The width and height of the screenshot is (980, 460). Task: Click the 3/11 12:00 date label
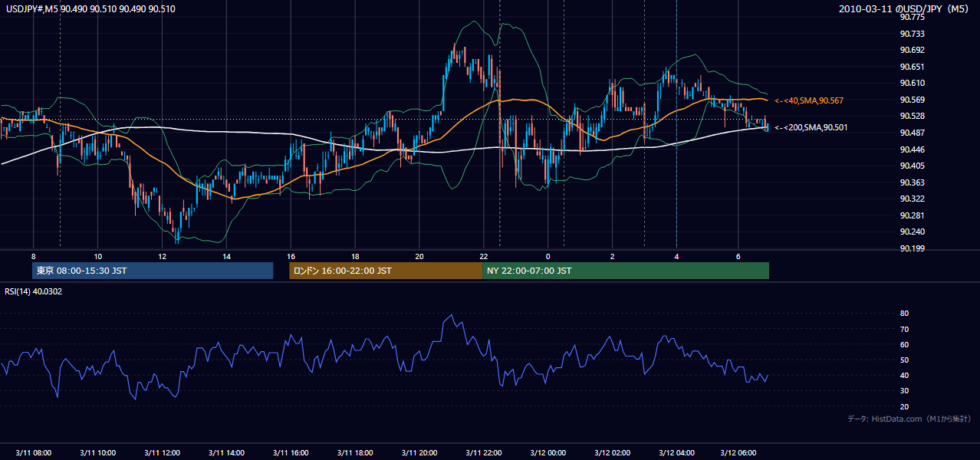point(162,453)
